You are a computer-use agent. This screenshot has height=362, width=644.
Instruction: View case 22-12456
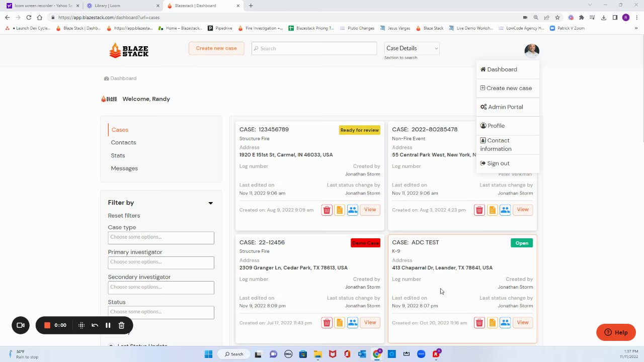[x=370, y=322]
